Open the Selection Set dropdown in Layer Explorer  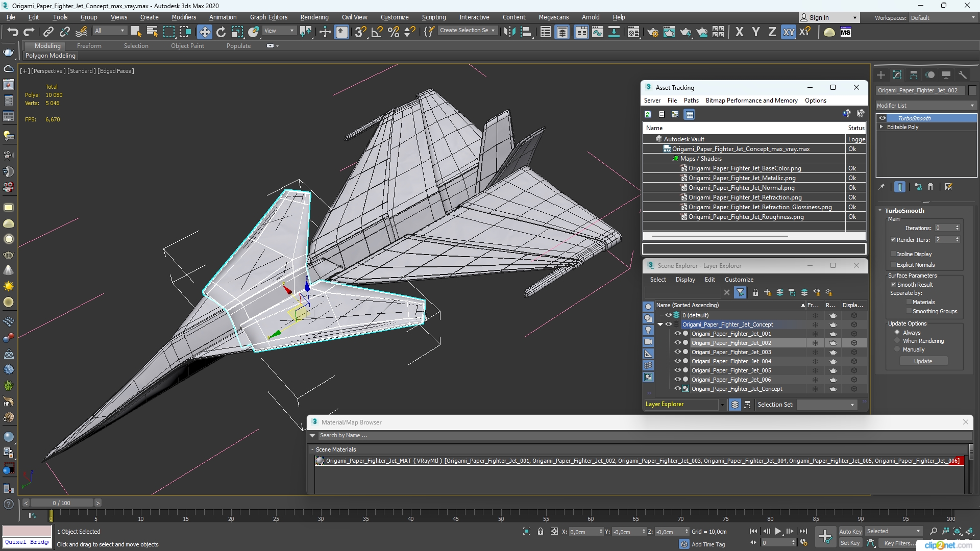click(x=826, y=405)
